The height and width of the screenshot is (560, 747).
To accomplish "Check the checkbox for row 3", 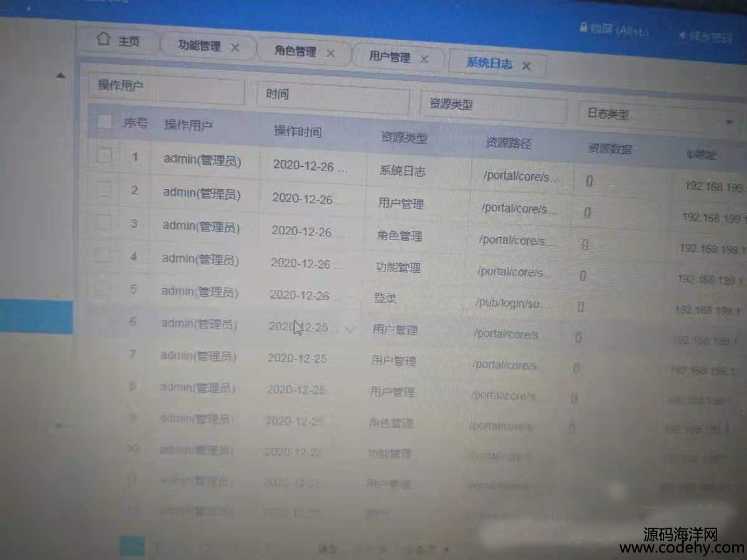I will 103,222.
